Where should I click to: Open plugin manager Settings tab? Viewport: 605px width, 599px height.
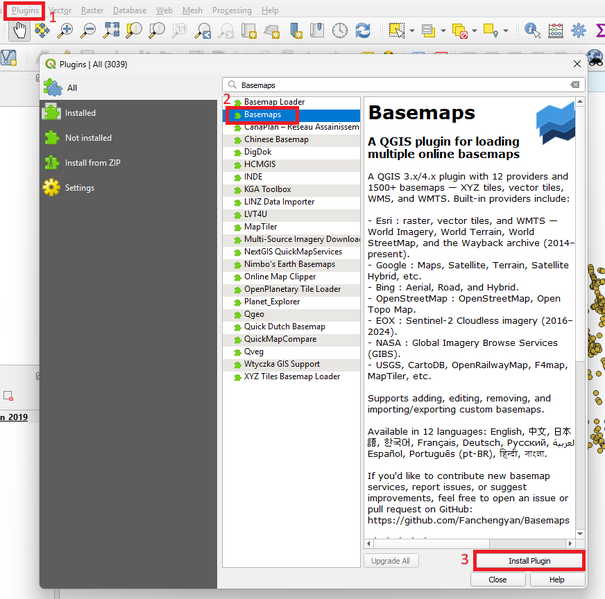pyautogui.click(x=128, y=188)
